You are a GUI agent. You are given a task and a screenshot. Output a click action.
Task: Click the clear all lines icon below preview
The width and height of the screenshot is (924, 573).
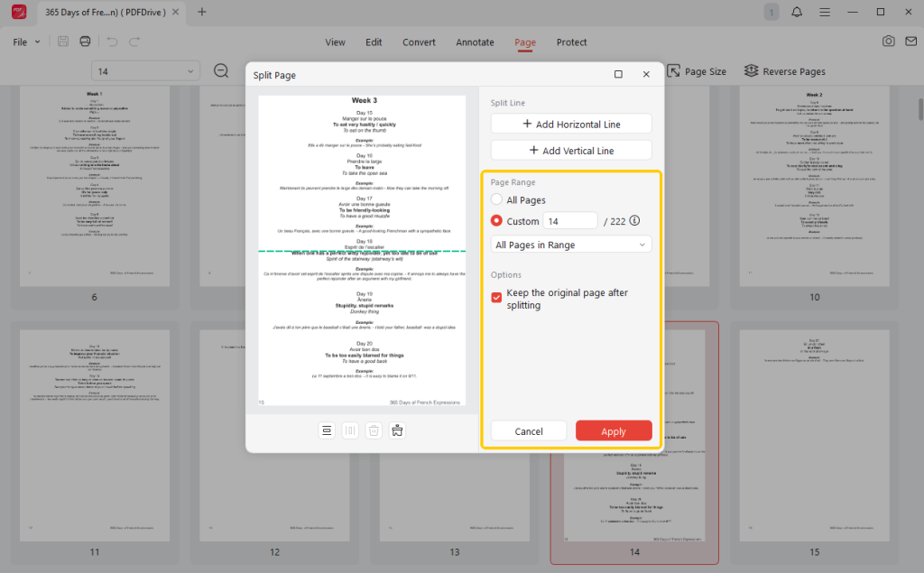(397, 430)
